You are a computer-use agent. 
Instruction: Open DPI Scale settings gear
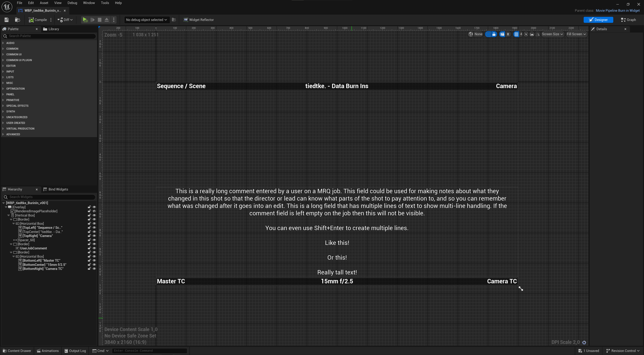tap(584, 342)
